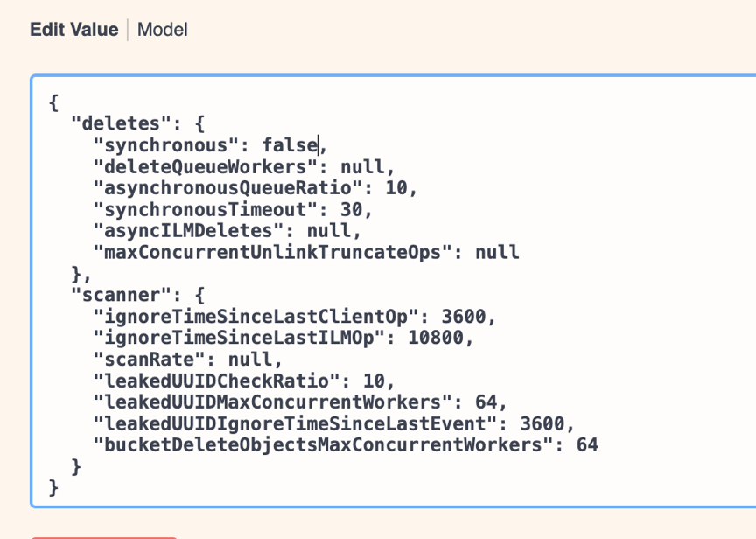
Task: Click the bucketDeleteObjectsMaxConcurrentWorkers value 64
Action: tap(588, 444)
